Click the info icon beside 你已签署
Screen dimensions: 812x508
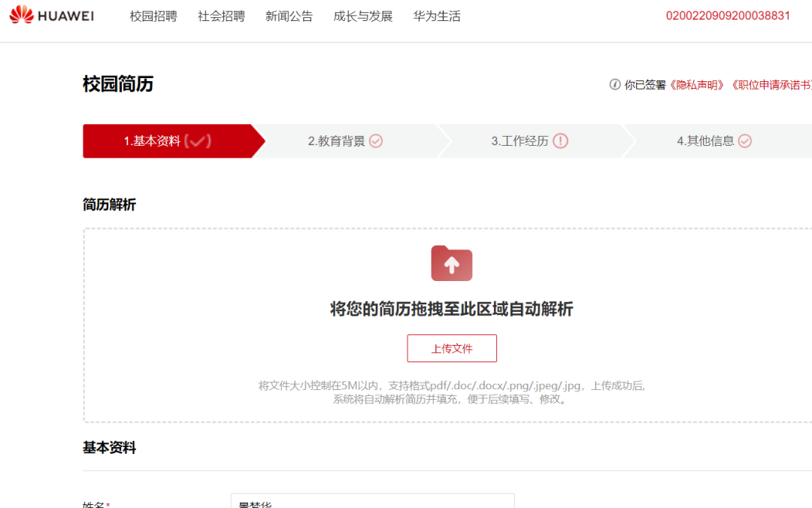pyautogui.click(x=615, y=84)
